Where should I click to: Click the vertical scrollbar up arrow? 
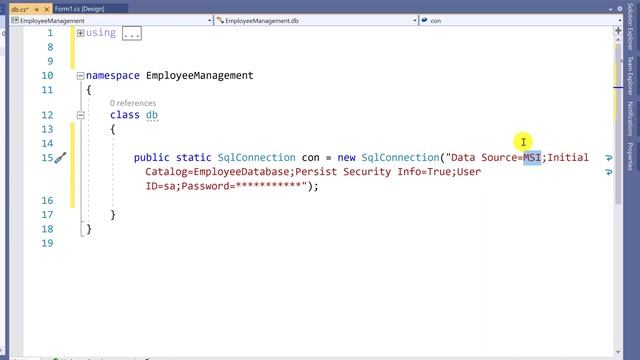click(618, 40)
